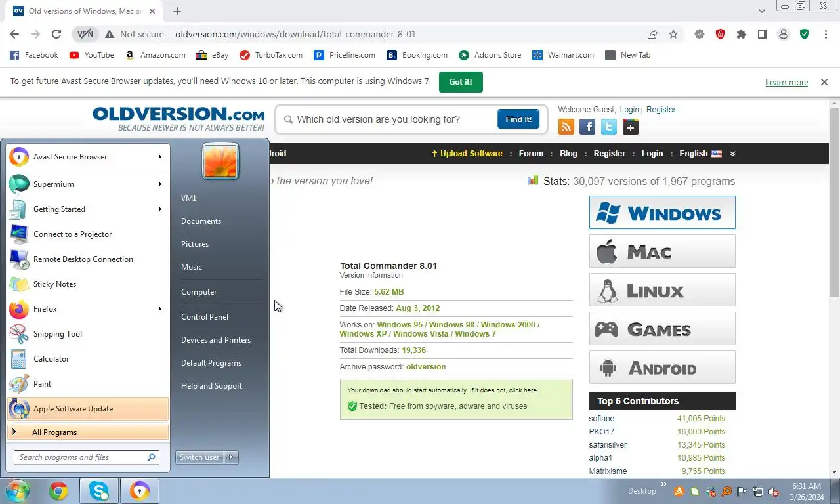Open Control Panel from the start menu

[205, 317]
